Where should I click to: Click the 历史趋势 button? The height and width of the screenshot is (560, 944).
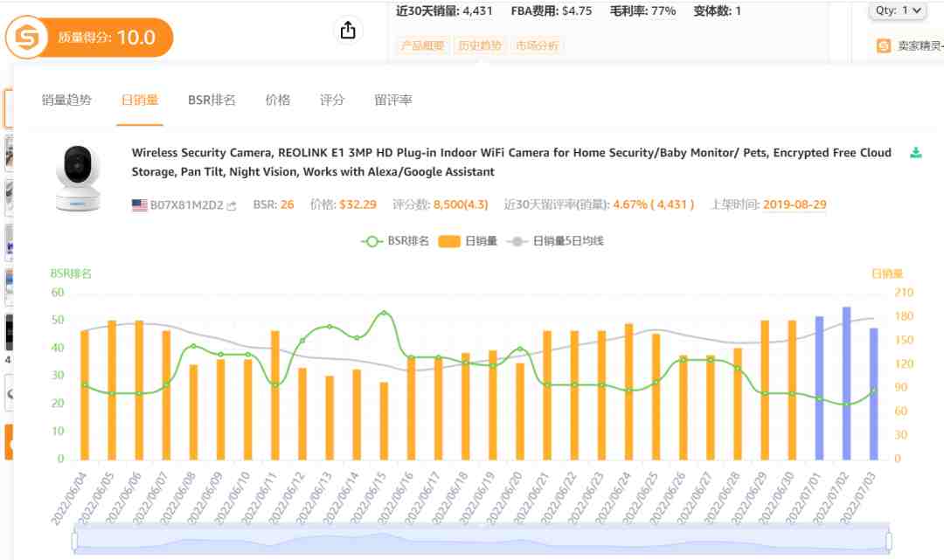point(480,45)
